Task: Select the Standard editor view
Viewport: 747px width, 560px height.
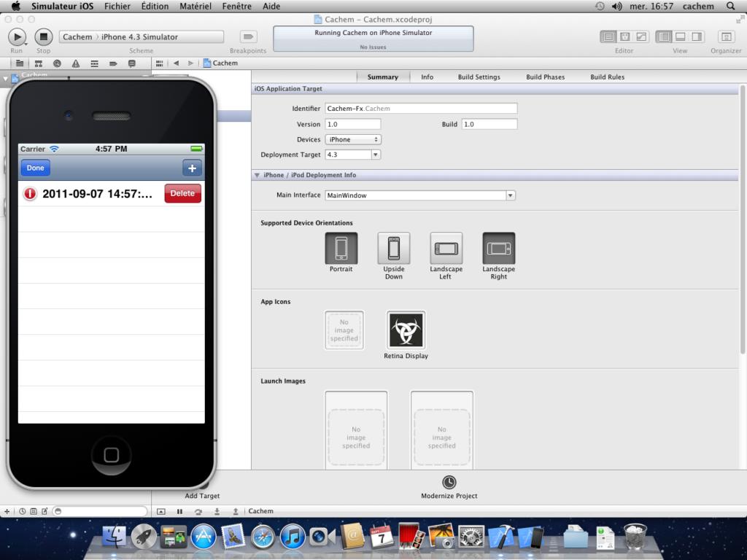Action: (x=608, y=36)
